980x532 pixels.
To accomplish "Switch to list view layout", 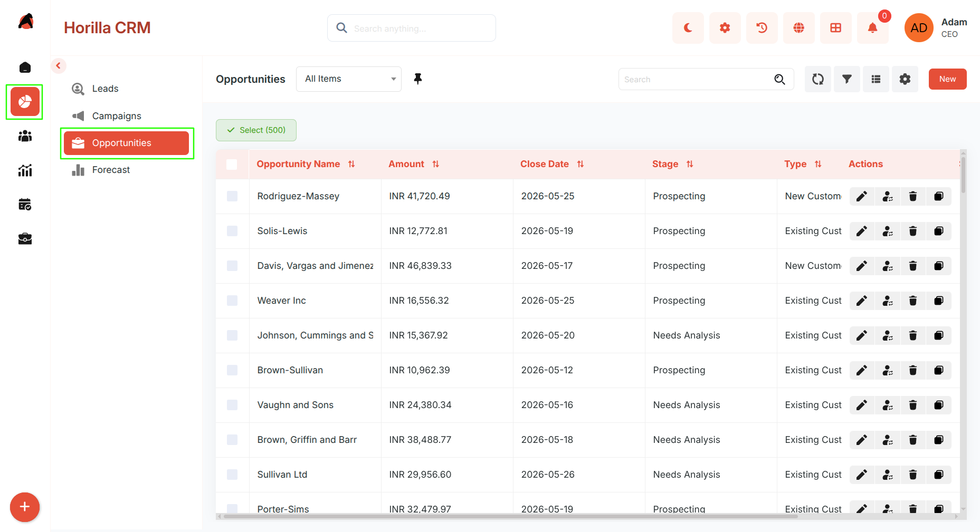I will 876,79.
